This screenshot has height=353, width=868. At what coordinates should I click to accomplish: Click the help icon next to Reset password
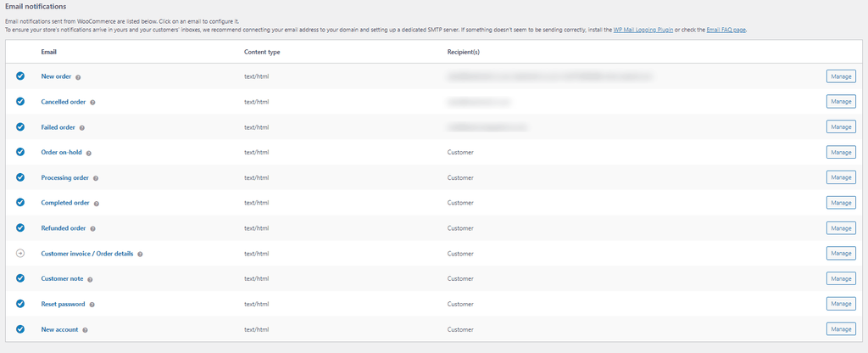coord(92,305)
